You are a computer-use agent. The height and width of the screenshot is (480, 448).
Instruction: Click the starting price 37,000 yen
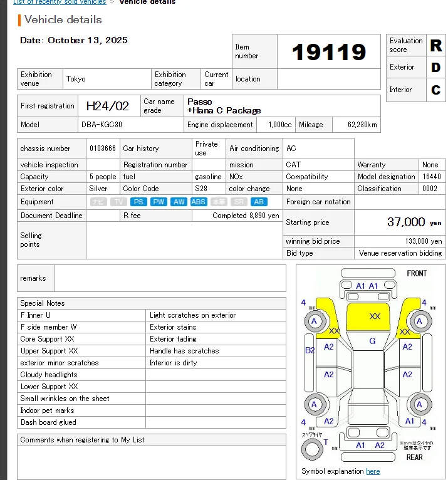pyautogui.click(x=414, y=222)
